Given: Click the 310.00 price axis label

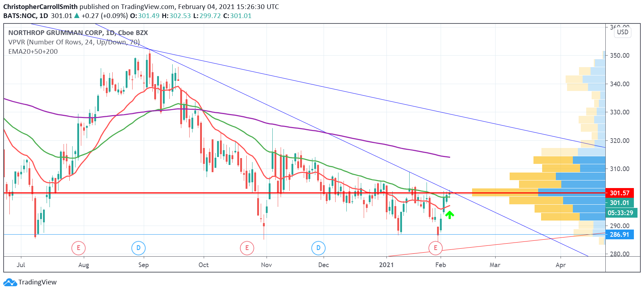Looking at the screenshot, I should (x=620, y=169).
